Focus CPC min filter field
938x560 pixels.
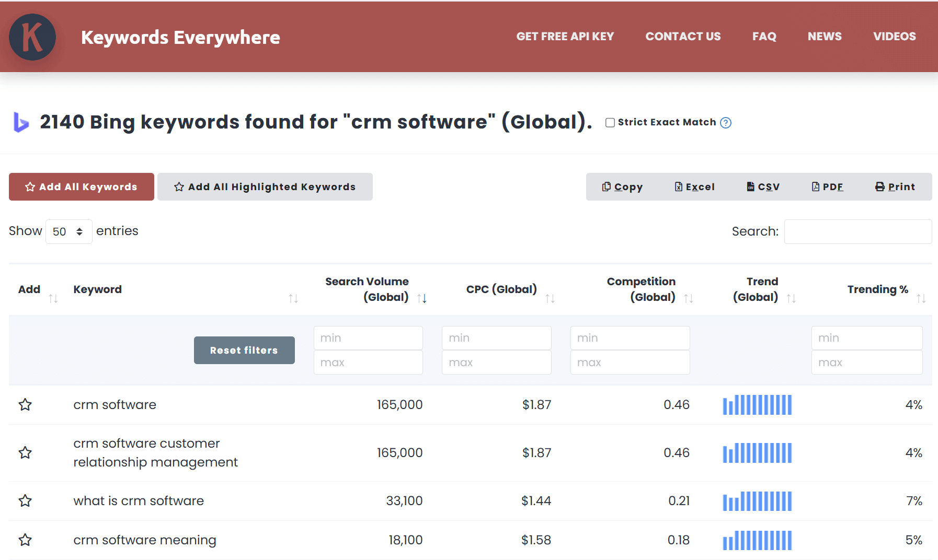[497, 338]
